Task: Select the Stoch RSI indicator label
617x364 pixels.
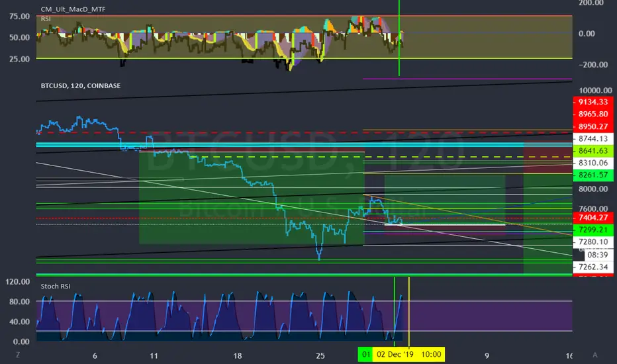Action: tap(56, 286)
